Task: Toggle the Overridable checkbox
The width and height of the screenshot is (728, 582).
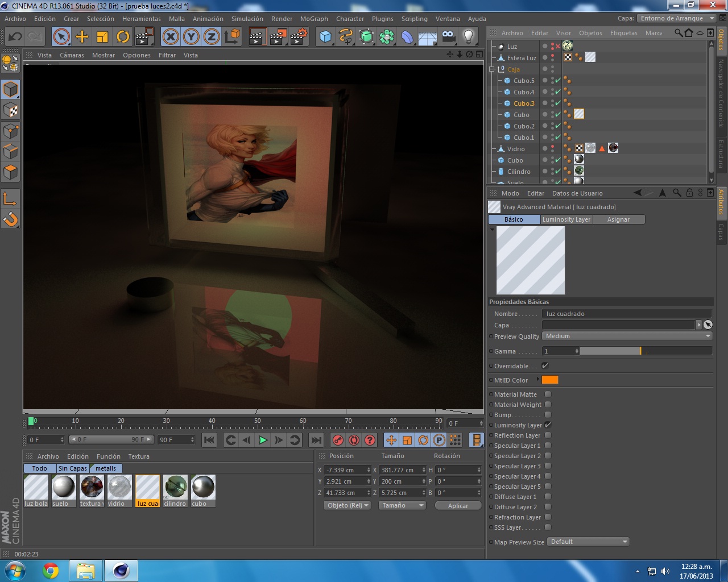Action: pyautogui.click(x=545, y=366)
